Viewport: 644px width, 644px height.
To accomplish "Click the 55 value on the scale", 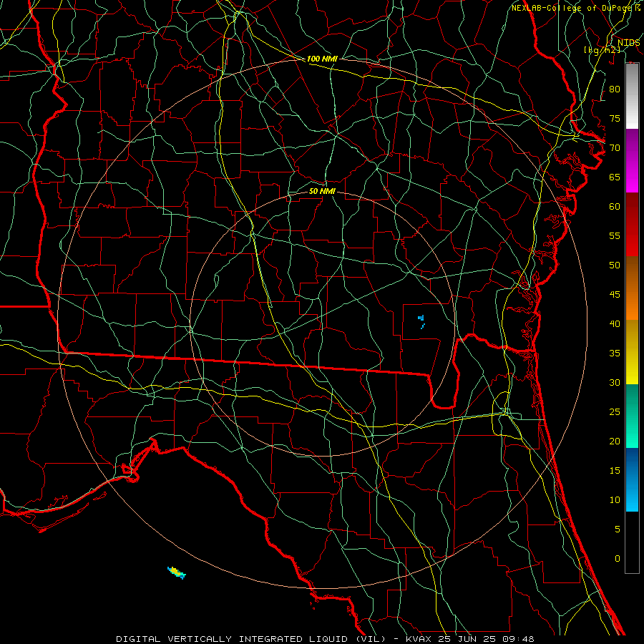I will point(615,235).
